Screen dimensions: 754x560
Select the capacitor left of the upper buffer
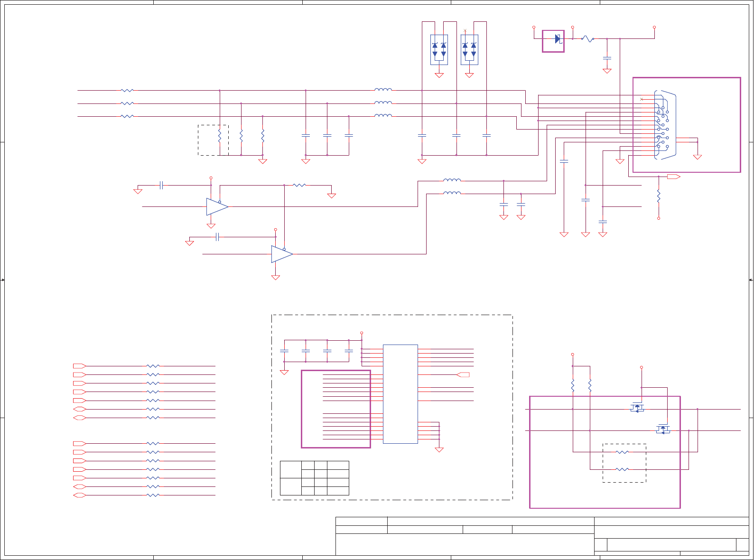161,185
